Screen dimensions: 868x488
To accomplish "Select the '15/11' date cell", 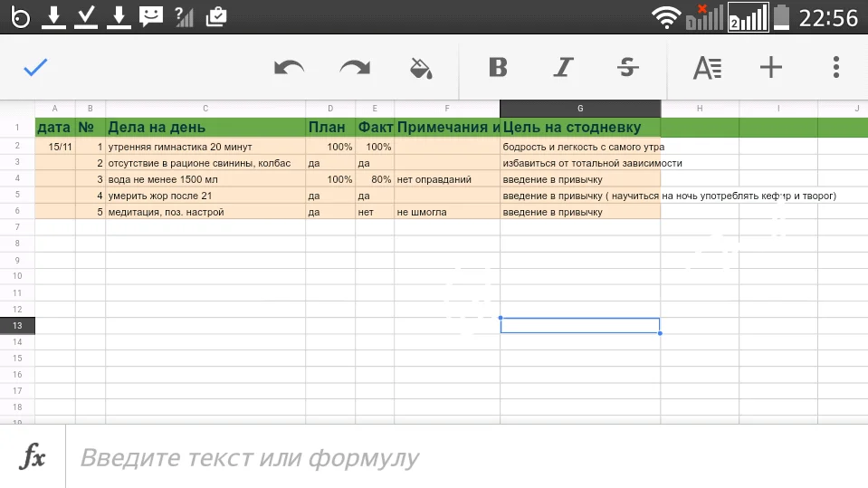I will 55,147.
